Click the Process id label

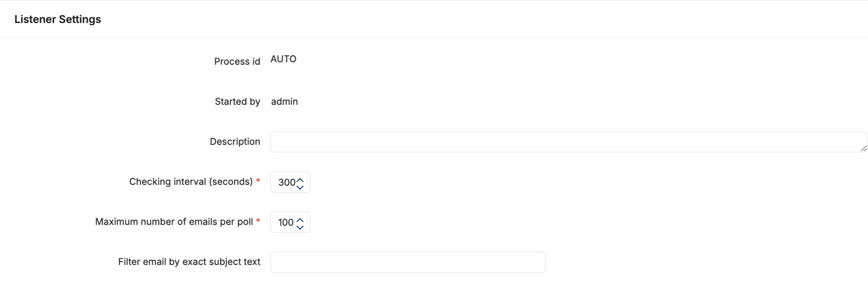(x=237, y=61)
